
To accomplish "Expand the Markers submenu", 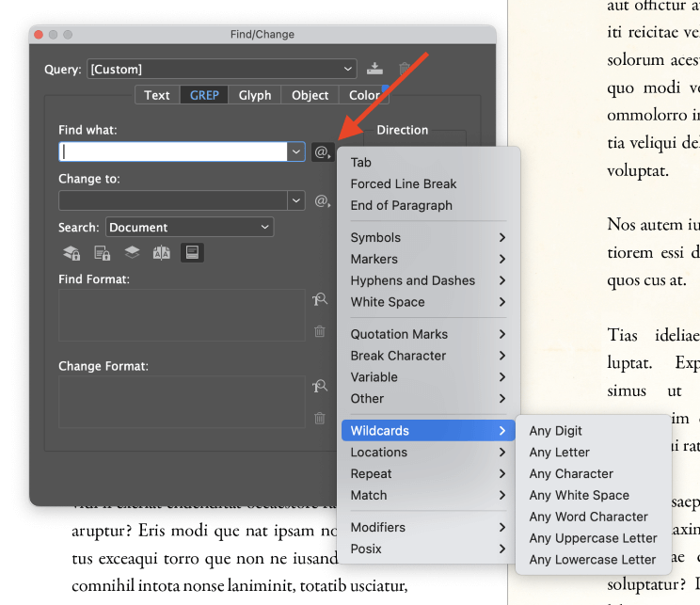I will pyautogui.click(x=429, y=259).
